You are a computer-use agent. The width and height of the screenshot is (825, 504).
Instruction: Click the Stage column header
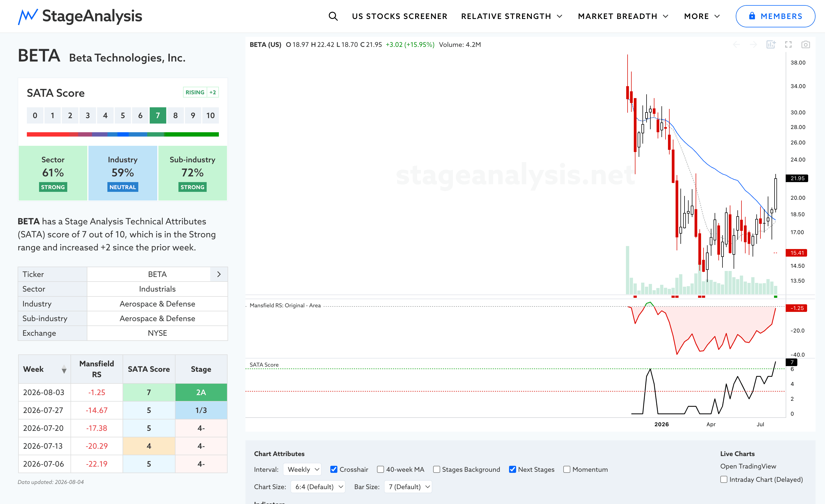click(201, 369)
